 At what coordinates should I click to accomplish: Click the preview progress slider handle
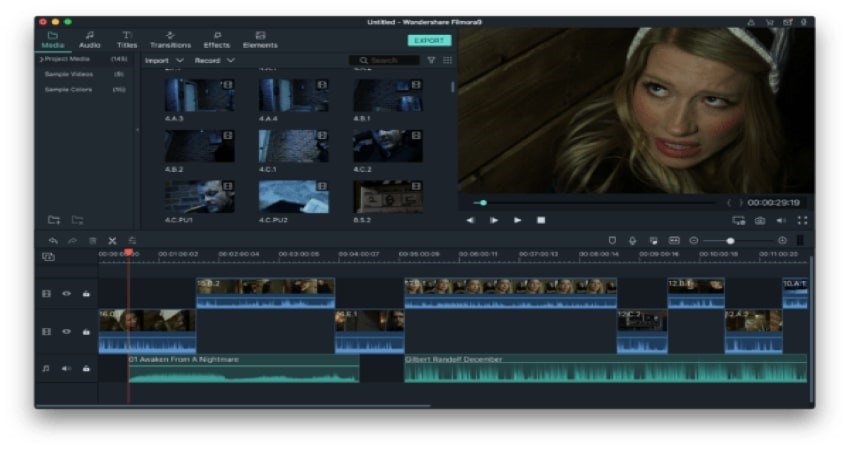point(483,203)
